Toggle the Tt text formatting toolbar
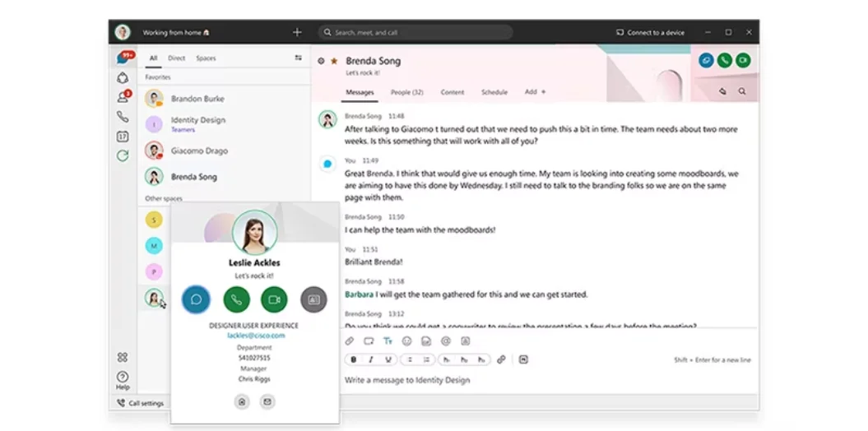 tap(388, 341)
